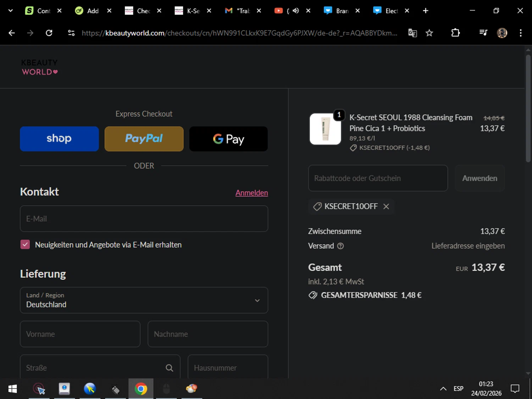
Task: Open the Chrome profile avatar
Action: click(x=502, y=33)
